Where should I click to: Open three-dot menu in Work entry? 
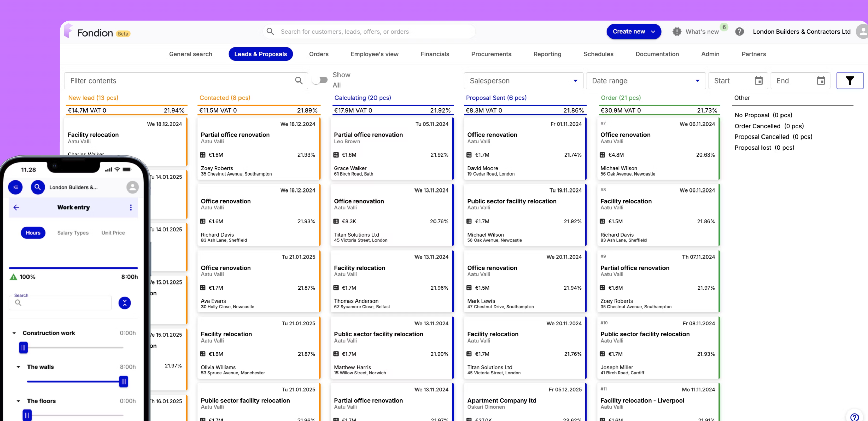pos(131,207)
